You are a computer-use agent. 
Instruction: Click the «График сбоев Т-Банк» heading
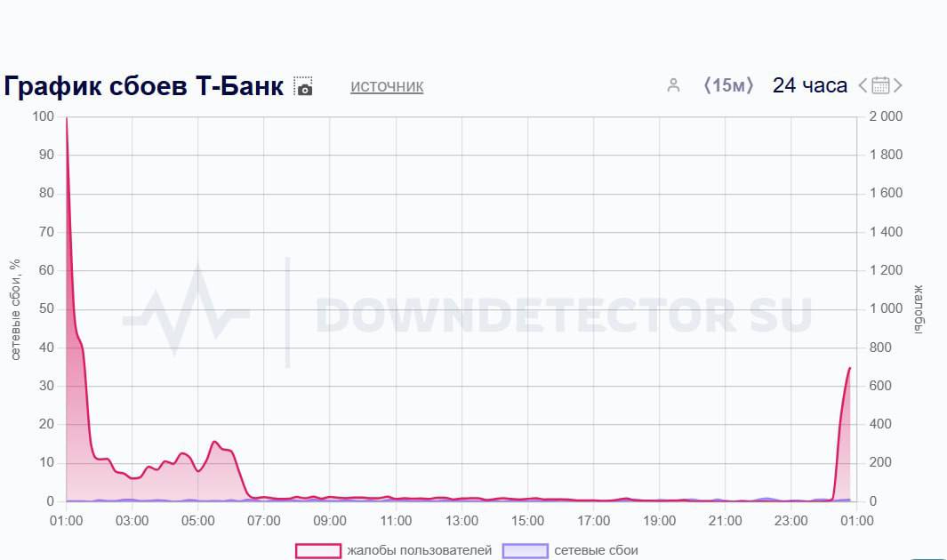pyautogui.click(x=144, y=86)
